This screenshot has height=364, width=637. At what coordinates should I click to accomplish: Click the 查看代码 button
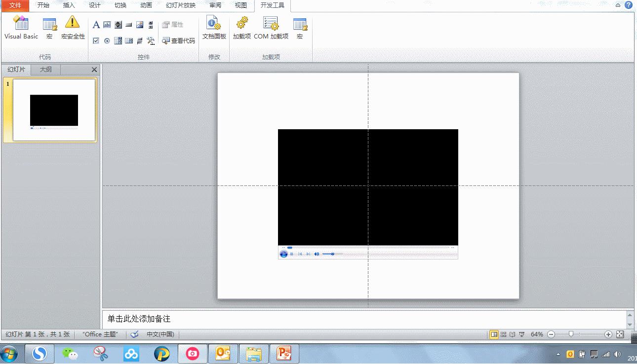coord(179,41)
